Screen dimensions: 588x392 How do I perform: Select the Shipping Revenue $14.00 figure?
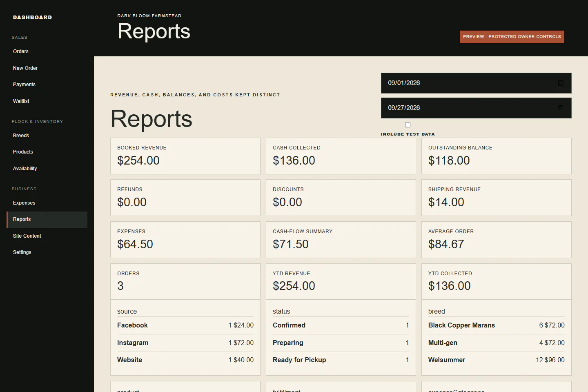pyautogui.click(x=446, y=202)
